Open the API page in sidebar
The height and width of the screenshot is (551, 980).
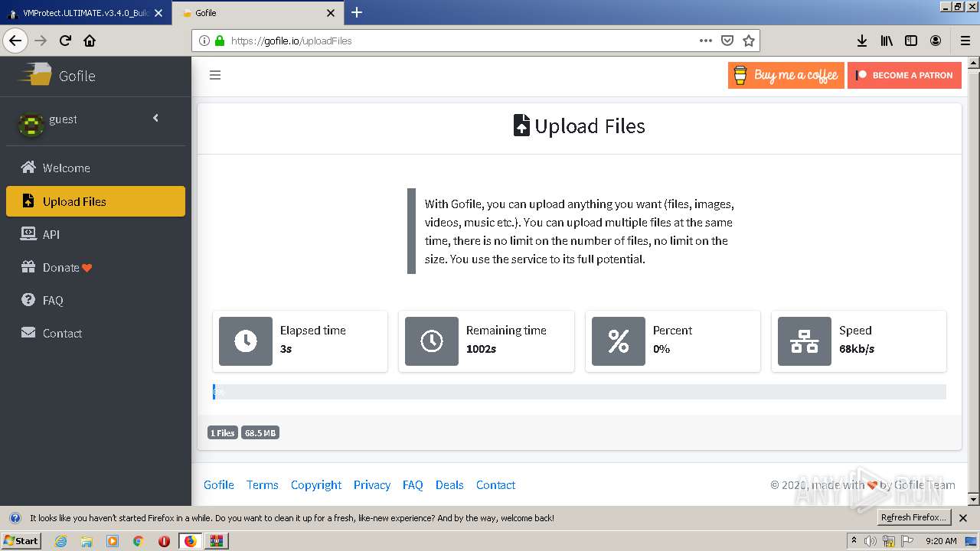[x=96, y=234]
